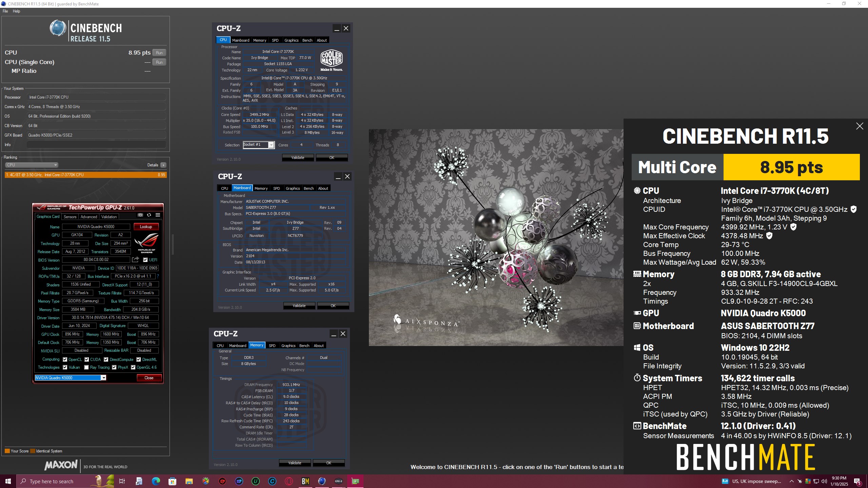Image resolution: width=868 pixels, height=488 pixels.
Task: Switch to the Advanced tab in GPU-Z
Action: (89, 217)
